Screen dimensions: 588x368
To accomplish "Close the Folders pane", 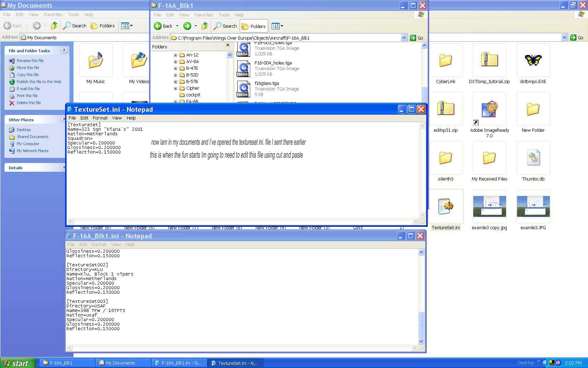I will tap(228, 45).
